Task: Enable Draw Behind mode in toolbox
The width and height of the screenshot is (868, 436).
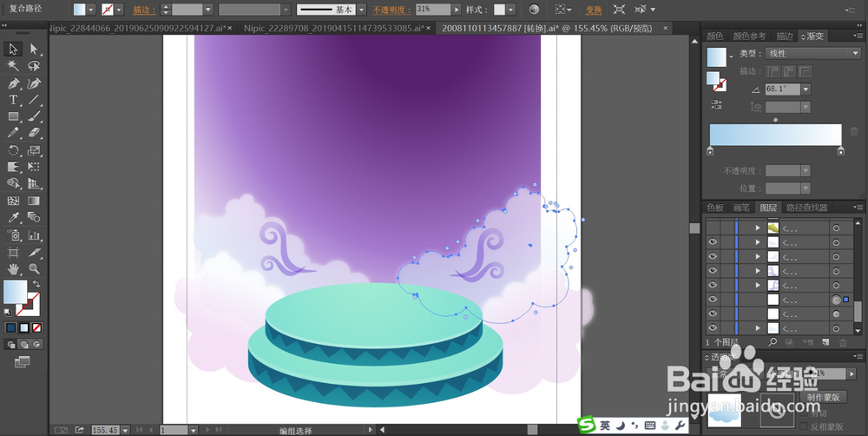Action: tap(23, 345)
